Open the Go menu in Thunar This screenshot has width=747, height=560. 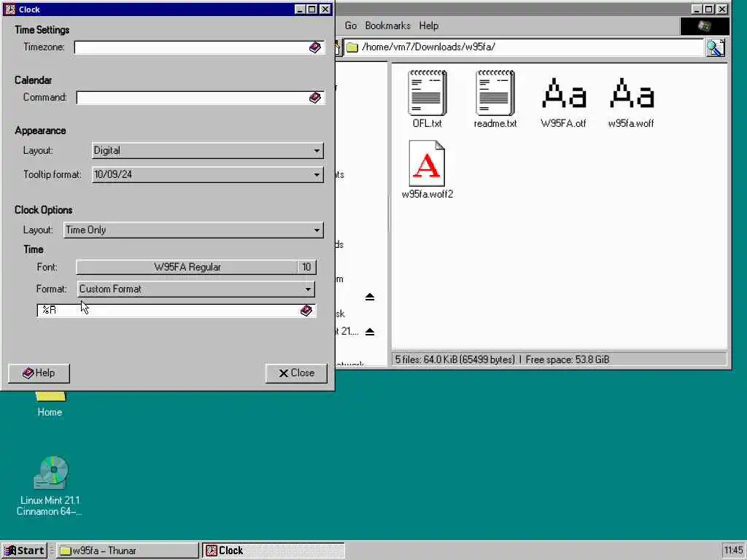tap(351, 26)
